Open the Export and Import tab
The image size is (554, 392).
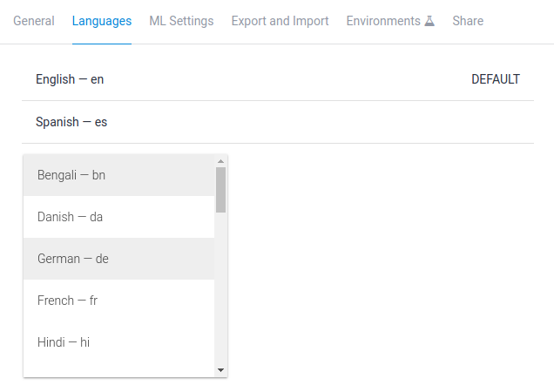pos(280,21)
